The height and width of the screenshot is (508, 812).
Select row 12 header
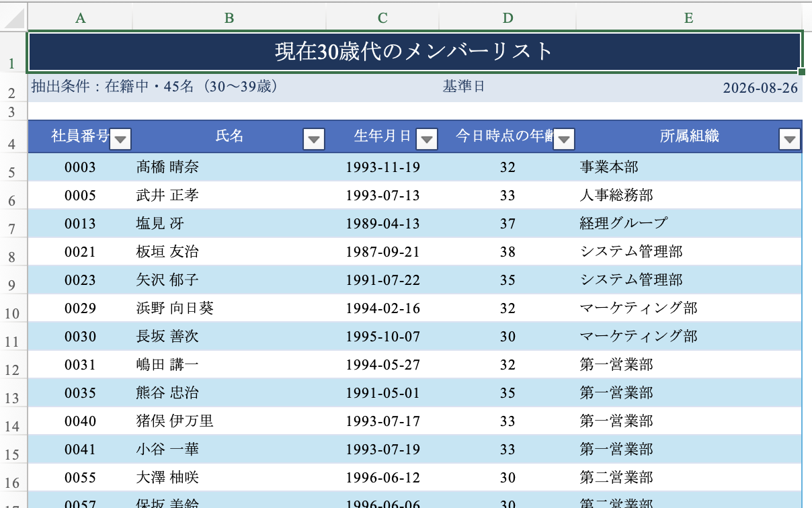[x=13, y=364]
